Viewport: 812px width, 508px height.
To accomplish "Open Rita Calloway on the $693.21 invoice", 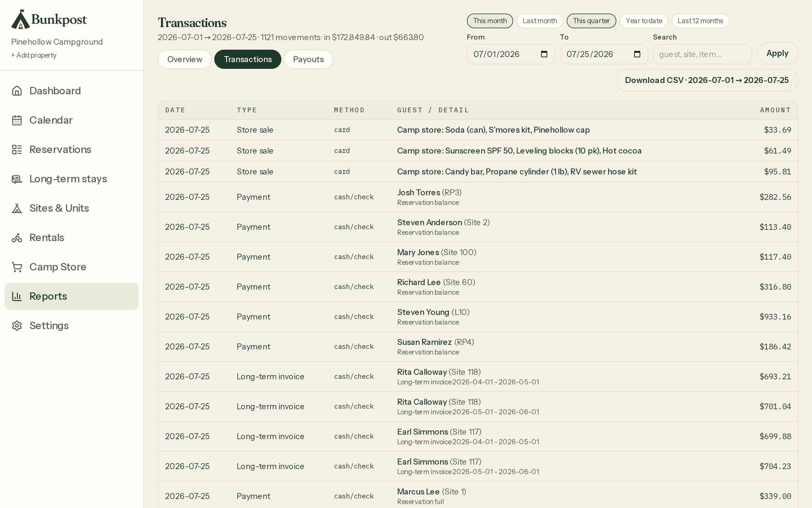I will point(422,372).
